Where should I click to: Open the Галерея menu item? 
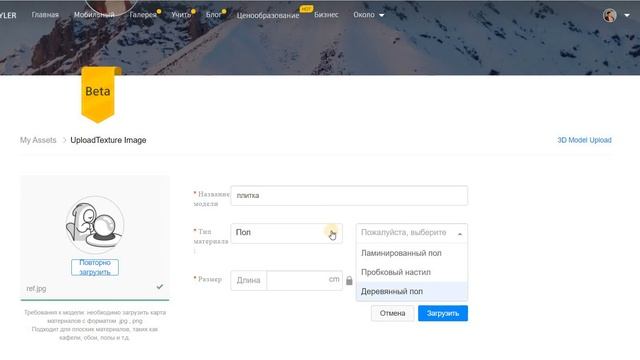tap(143, 15)
